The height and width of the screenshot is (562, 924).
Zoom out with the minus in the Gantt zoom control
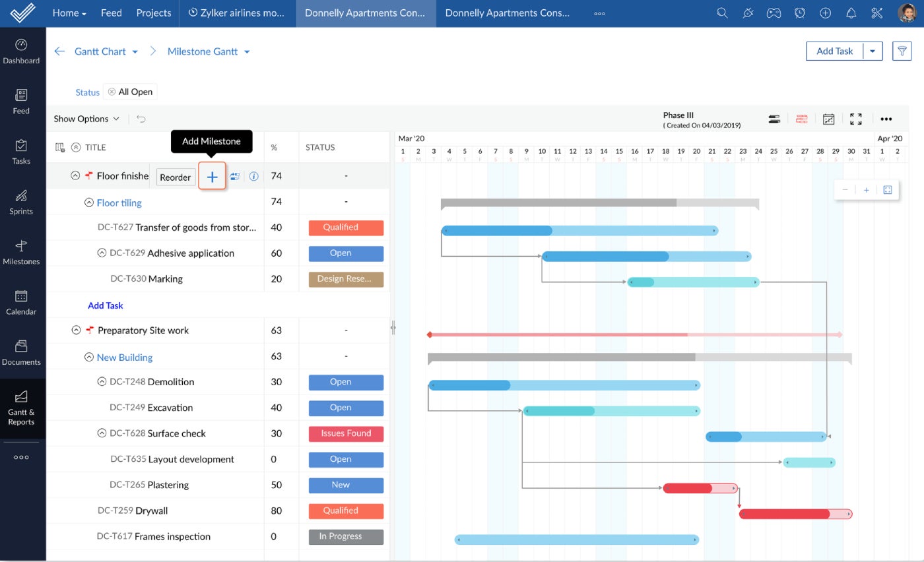click(845, 190)
